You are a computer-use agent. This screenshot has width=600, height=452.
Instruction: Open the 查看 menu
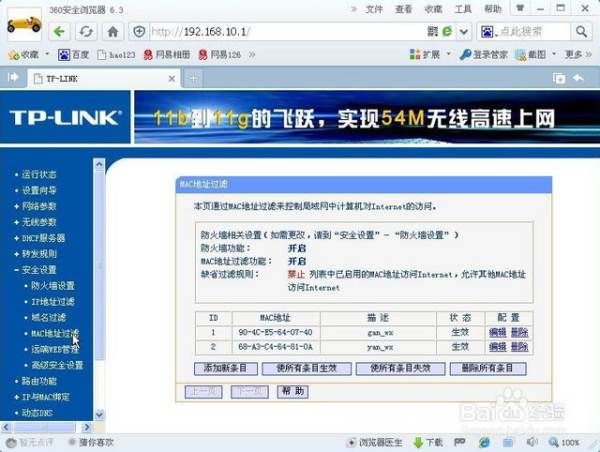[x=403, y=9]
